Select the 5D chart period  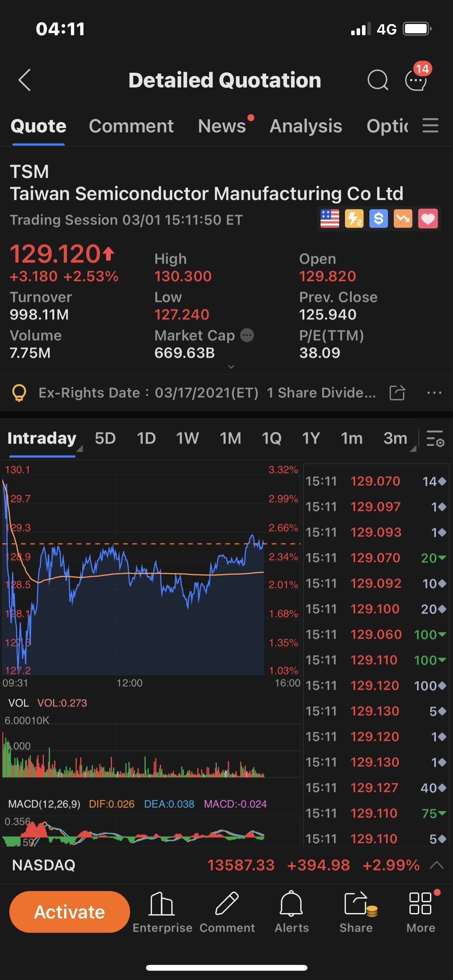105,439
